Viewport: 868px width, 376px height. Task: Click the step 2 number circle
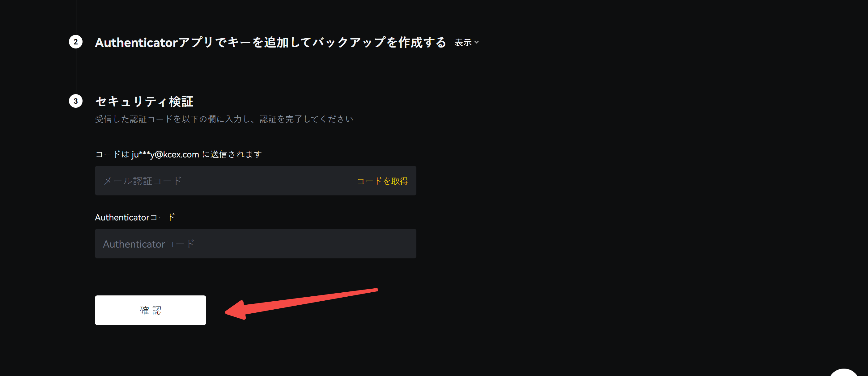point(75,42)
